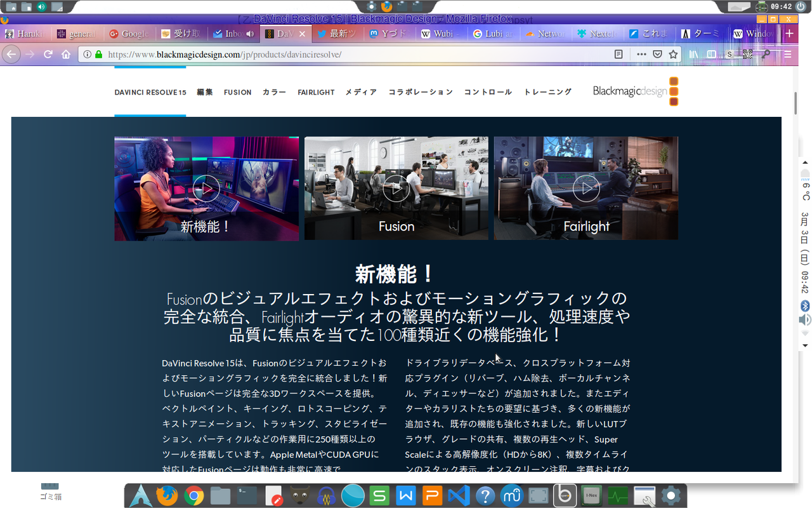This screenshot has width=812, height=508.
Task: Open the 編集 page section
Action: point(205,92)
